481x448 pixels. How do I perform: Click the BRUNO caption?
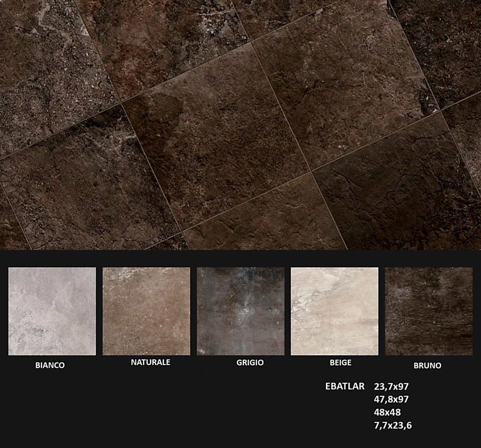click(427, 365)
